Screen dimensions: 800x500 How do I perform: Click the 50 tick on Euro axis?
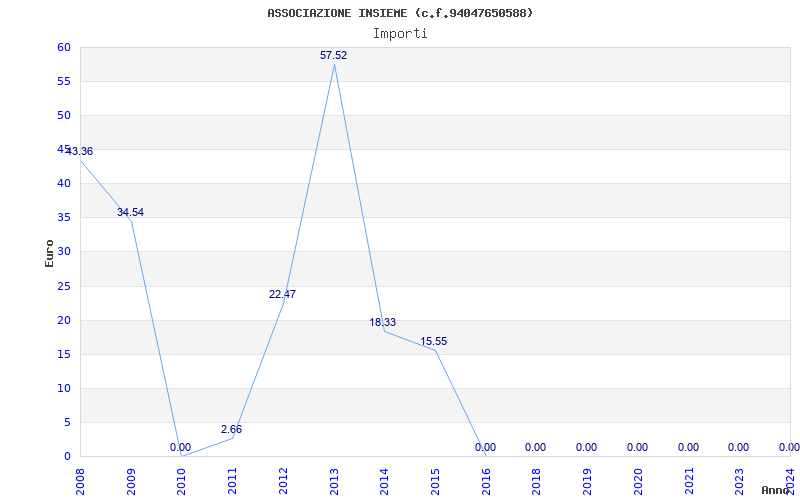64,115
